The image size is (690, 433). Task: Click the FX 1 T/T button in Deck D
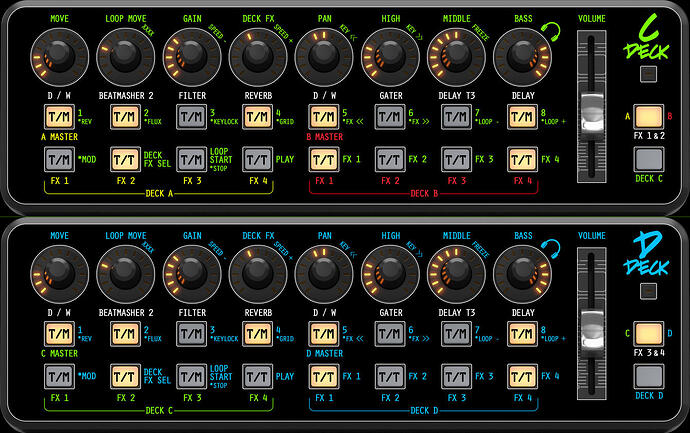click(324, 376)
